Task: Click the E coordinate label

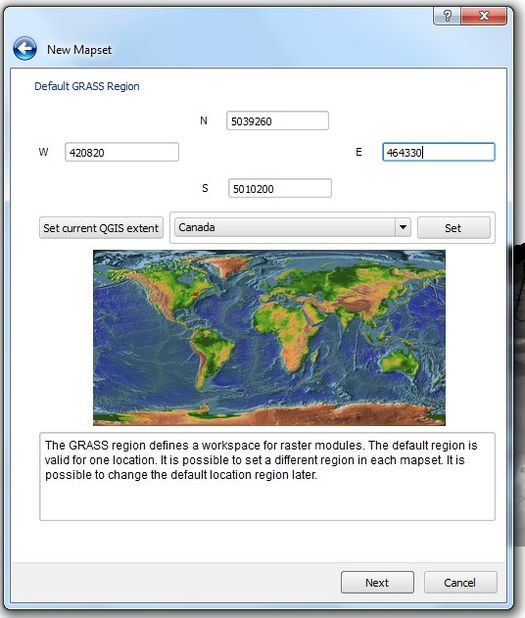Action: [x=359, y=152]
